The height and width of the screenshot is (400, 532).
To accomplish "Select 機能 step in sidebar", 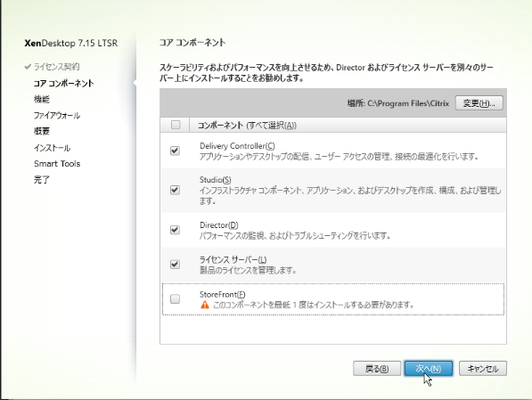I will [42, 99].
